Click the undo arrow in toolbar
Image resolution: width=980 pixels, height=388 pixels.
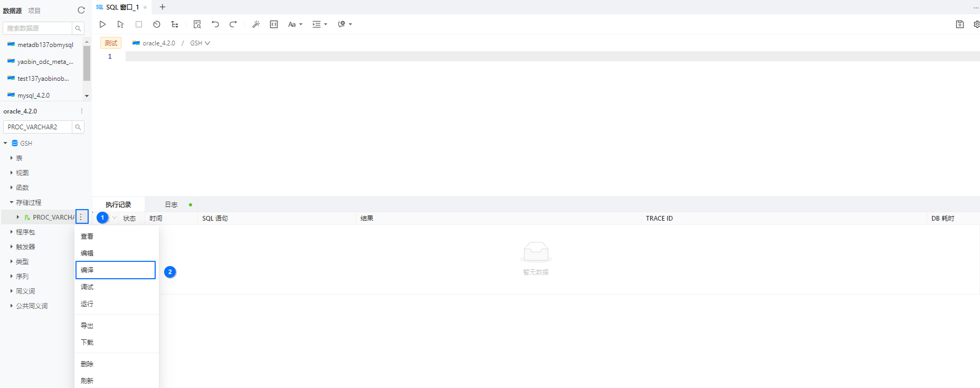click(215, 24)
